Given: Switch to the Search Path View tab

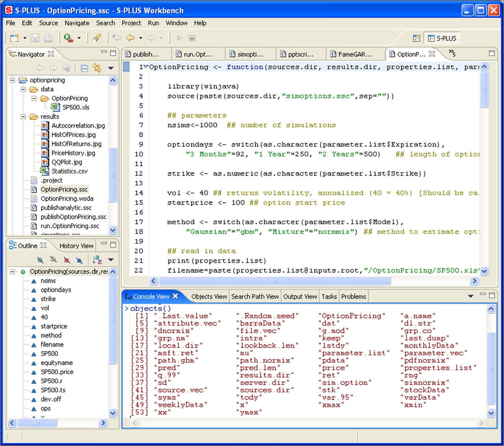Looking at the screenshot, I should (255, 297).
